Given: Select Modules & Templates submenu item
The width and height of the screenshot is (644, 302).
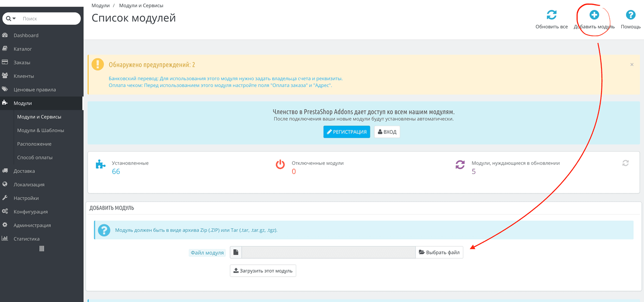Looking at the screenshot, I should point(40,130).
